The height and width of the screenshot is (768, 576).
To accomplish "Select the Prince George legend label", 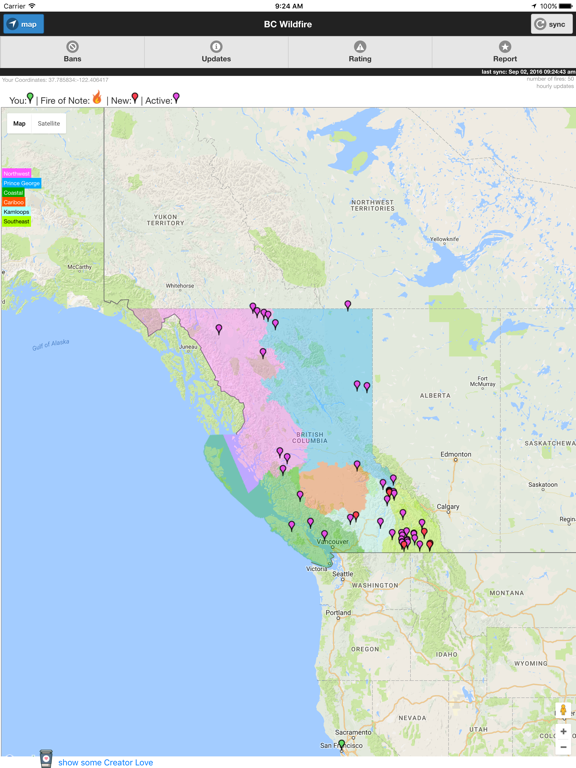I will click(x=22, y=183).
